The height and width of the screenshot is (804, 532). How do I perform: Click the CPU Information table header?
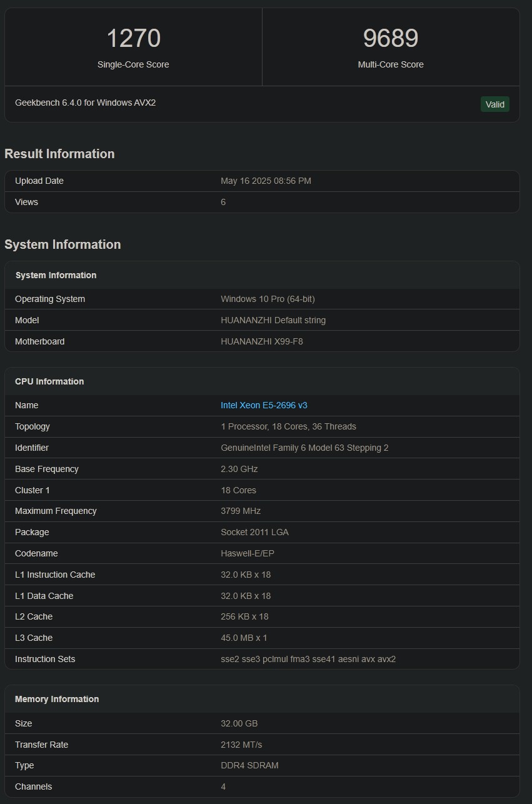(49, 381)
